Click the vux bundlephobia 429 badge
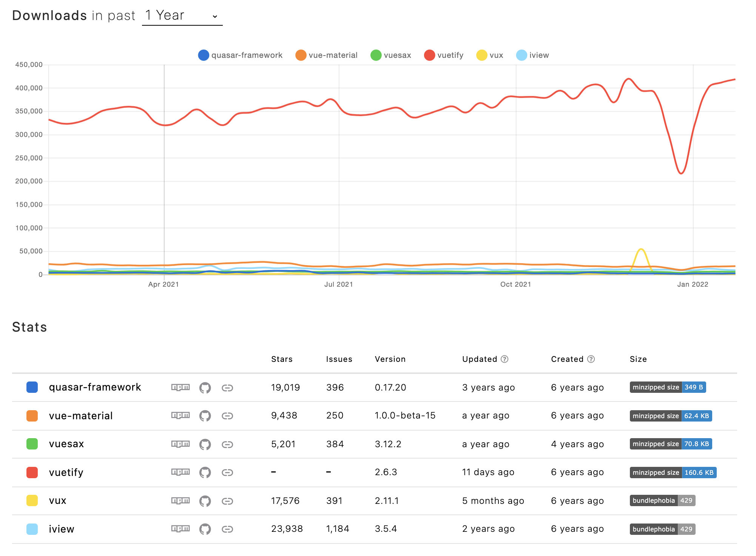 tap(662, 500)
